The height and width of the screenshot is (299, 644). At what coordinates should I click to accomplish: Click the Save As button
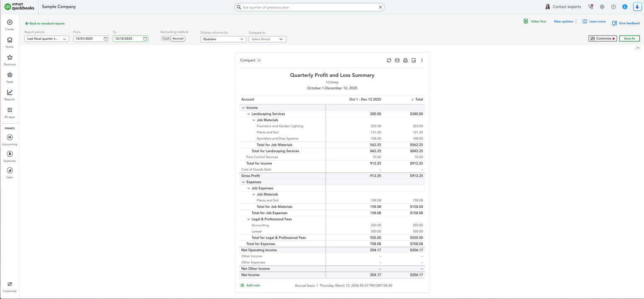(629, 39)
